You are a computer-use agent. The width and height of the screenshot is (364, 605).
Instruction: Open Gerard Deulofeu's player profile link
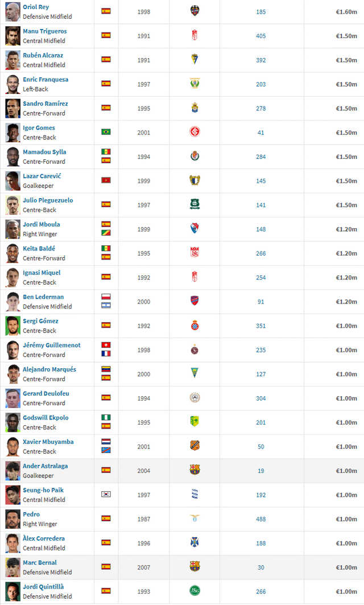(x=46, y=393)
